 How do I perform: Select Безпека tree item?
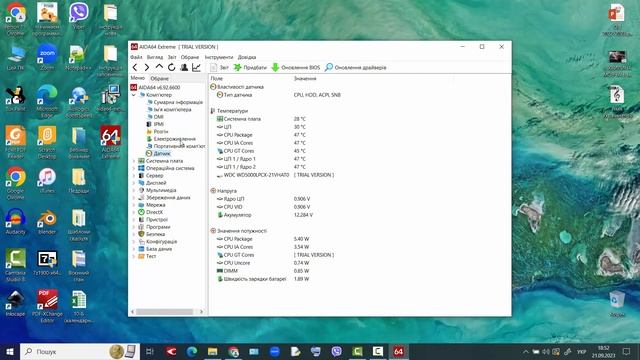coord(151,234)
